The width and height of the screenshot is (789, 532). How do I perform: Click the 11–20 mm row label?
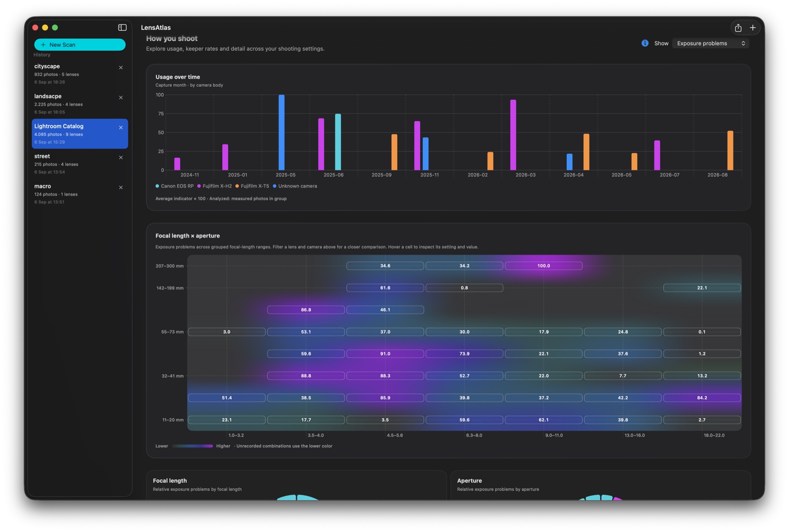pyautogui.click(x=173, y=420)
